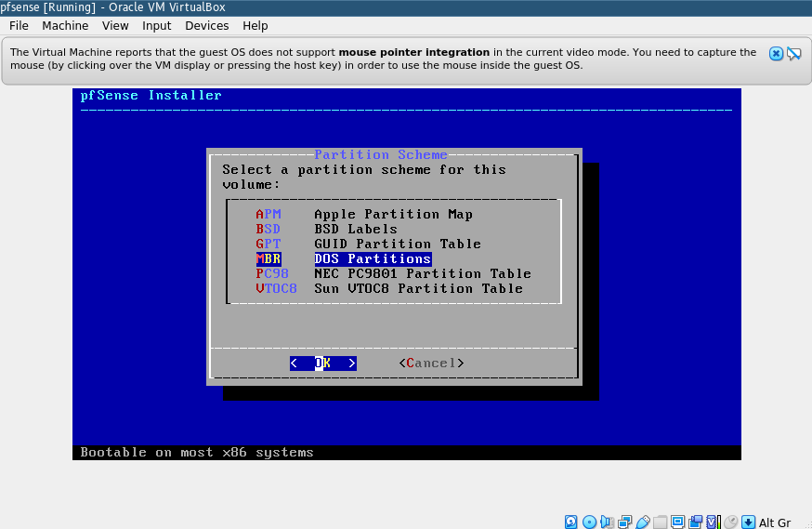812x529 pixels.
Task: Open the Devices menu
Action: point(206,26)
